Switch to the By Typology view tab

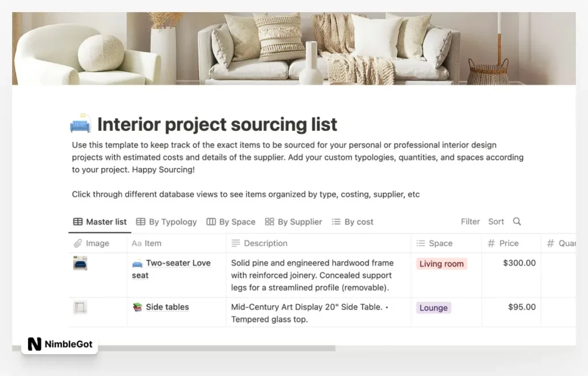pos(166,222)
